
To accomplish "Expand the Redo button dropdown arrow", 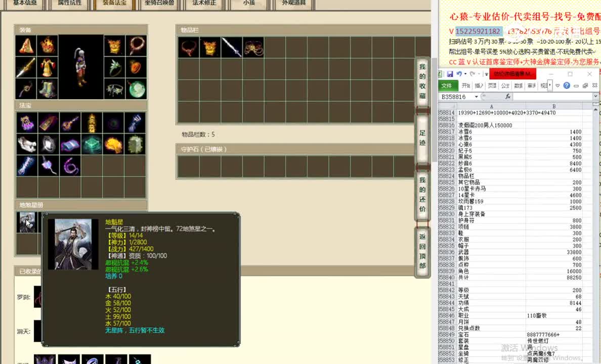I will [479, 74].
